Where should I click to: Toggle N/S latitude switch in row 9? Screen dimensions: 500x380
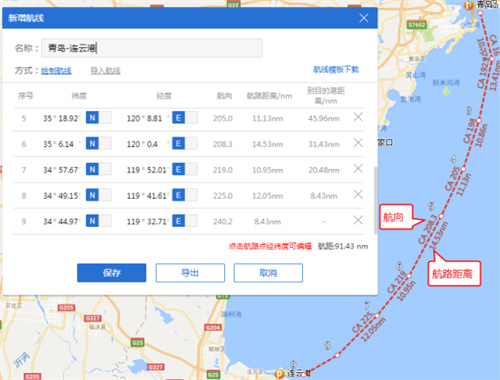[x=99, y=221]
